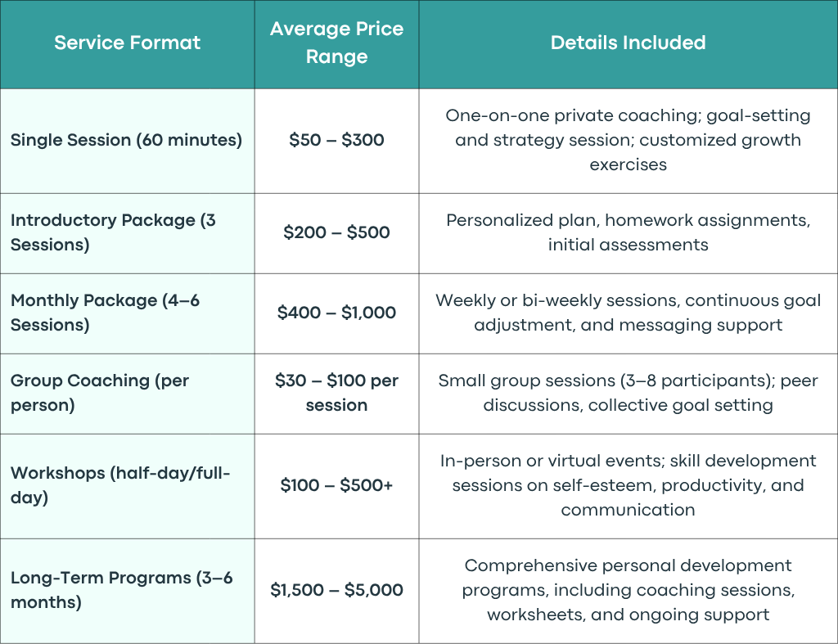Screen dimensions: 838x644
Task: Select the Single Session (60 minutes) cell
Action: [126, 140]
